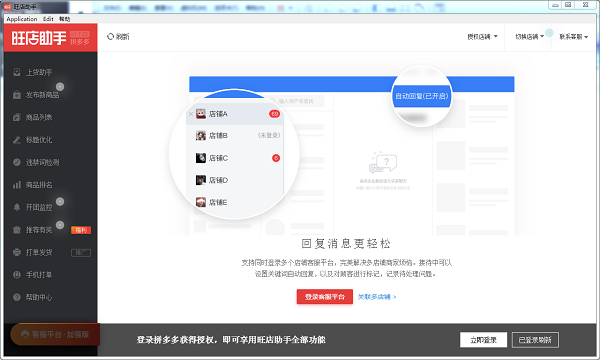This screenshot has width=600, height=360.
Task: Open the 联系客服 dropdown menu
Action: [574, 37]
